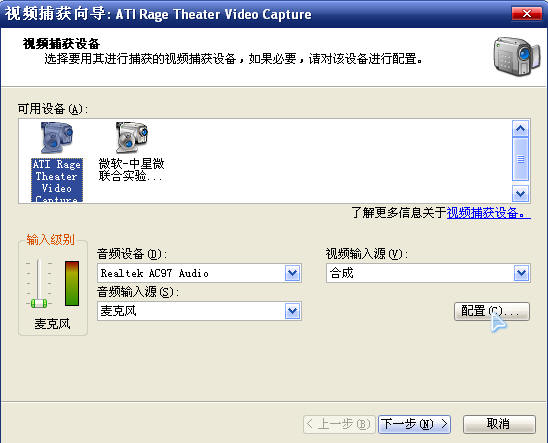Click the device list scrollbar thumb
548x443 pixels.
pyautogui.click(x=520, y=159)
